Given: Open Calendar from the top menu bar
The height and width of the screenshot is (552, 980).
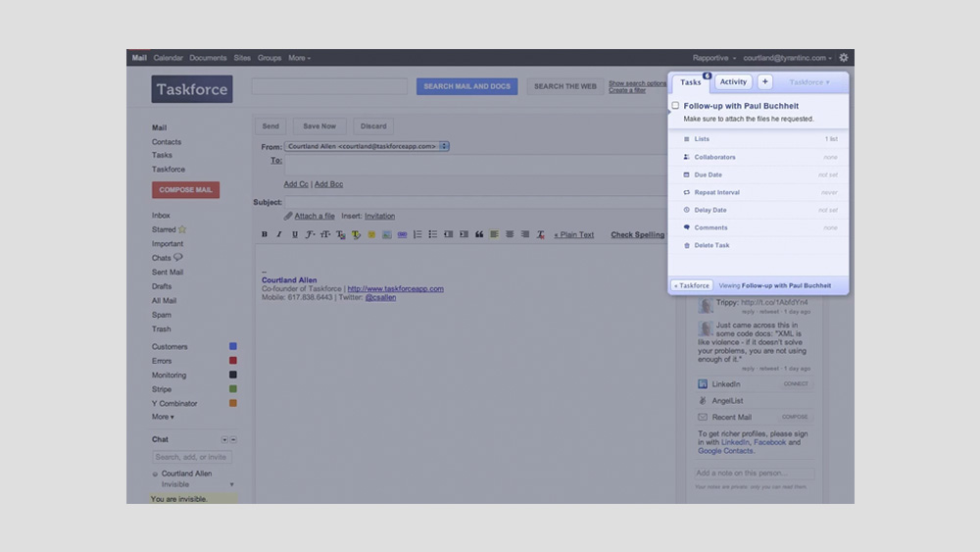Looking at the screenshot, I should click(x=169, y=58).
